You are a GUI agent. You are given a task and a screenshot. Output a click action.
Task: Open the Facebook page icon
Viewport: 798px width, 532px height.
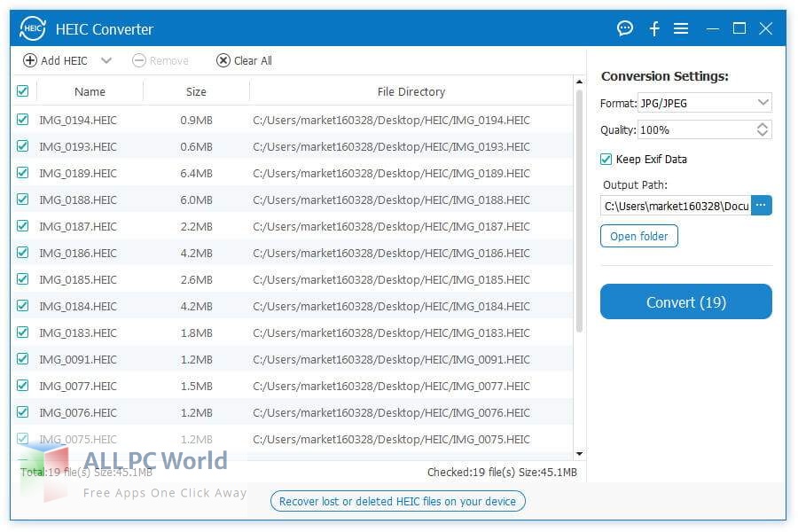654,28
